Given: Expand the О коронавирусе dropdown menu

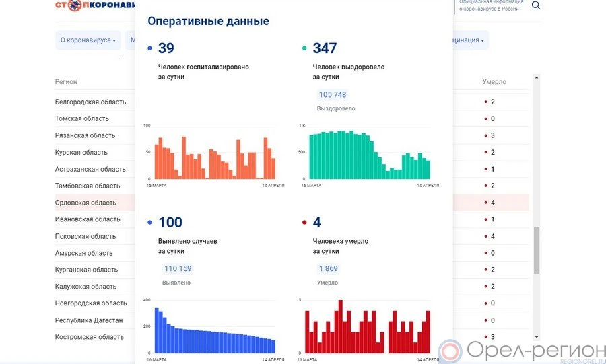Looking at the screenshot, I should click(88, 40).
